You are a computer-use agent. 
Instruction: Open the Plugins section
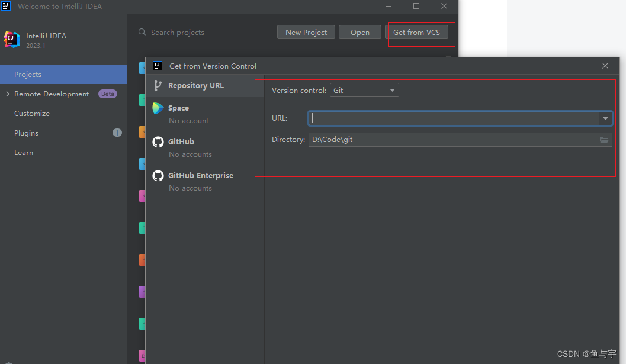point(26,133)
